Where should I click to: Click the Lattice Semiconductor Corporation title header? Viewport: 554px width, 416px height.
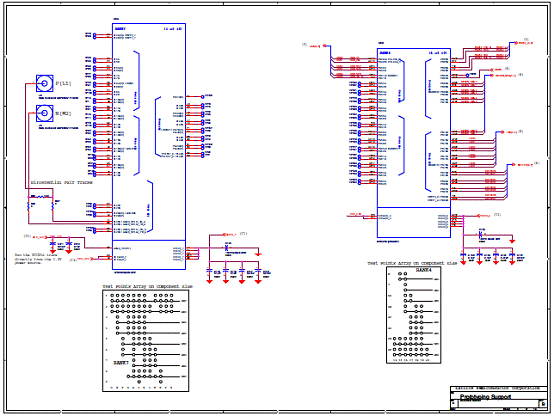pos(498,388)
